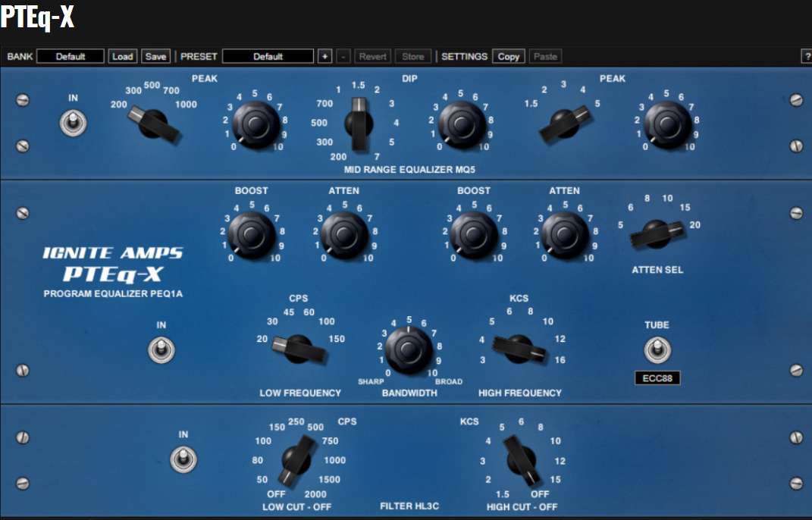The width and height of the screenshot is (812, 520).
Task: Toggle the MQ5 mid range equalizer IN switch
Action: pos(74,124)
